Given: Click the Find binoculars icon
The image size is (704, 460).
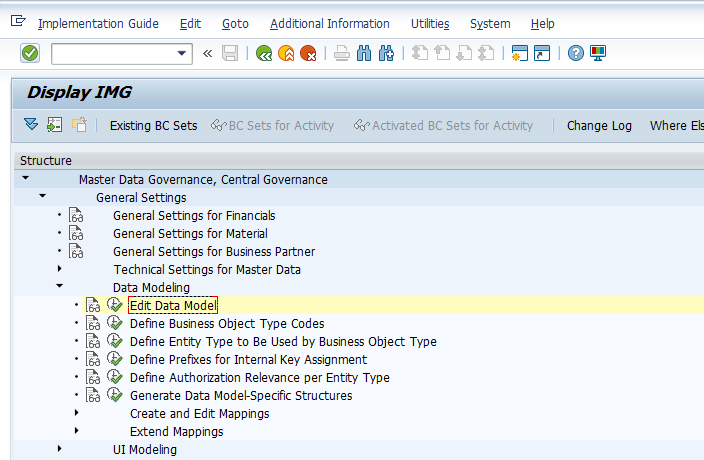Looking at the screenshot, I should click(x=364, y=53).
